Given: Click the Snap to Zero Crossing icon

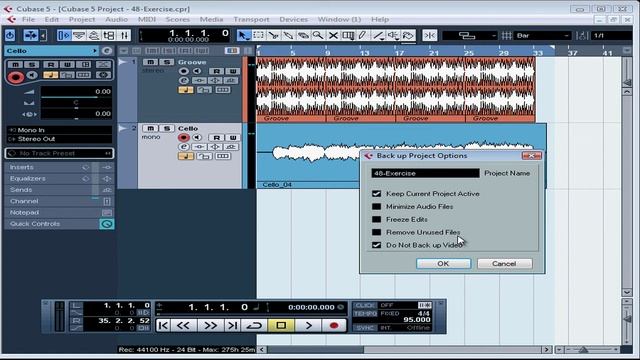Looking at the screenshot, I should pyautogui.click(x=429, y=36).
